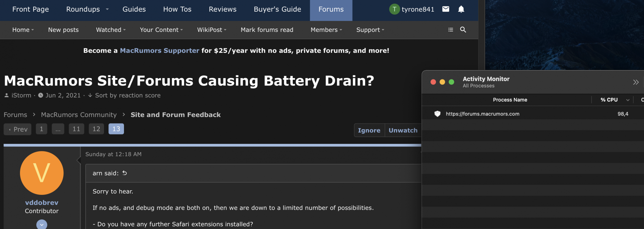
Task: Open the MacRumors Supporter link
Action: pos(160,51)
